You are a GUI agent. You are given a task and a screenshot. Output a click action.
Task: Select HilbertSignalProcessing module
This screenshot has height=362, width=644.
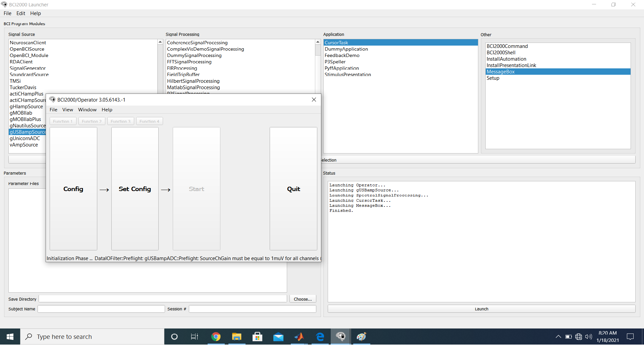(x=193, y=81)
